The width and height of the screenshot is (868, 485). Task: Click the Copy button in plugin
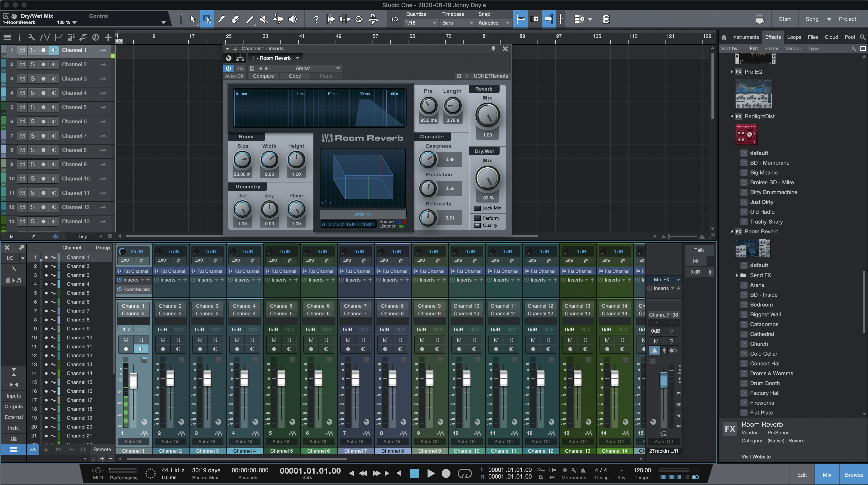[294, 76]
